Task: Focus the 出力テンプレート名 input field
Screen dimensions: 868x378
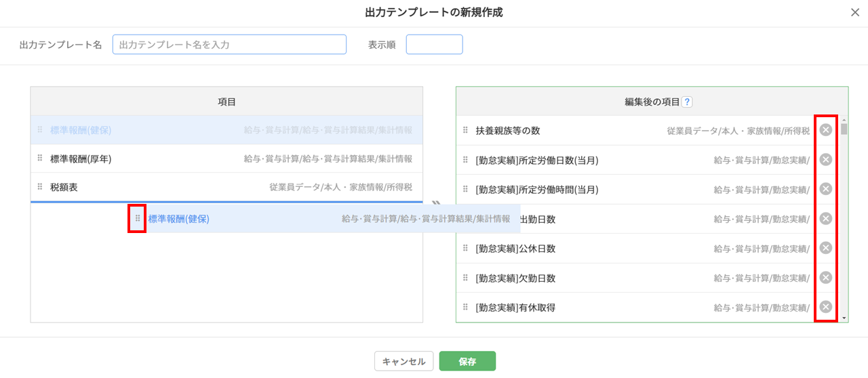Action: coord(229,45)
